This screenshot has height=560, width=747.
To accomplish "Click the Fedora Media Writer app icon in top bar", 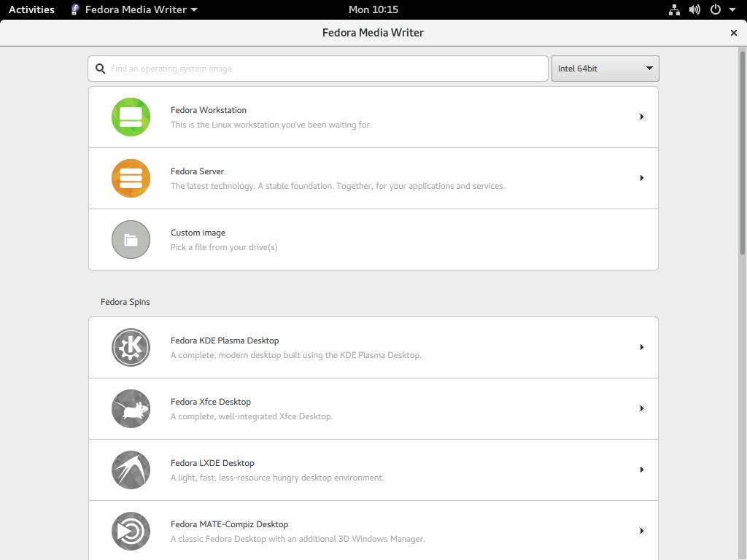I will (75, 9).
